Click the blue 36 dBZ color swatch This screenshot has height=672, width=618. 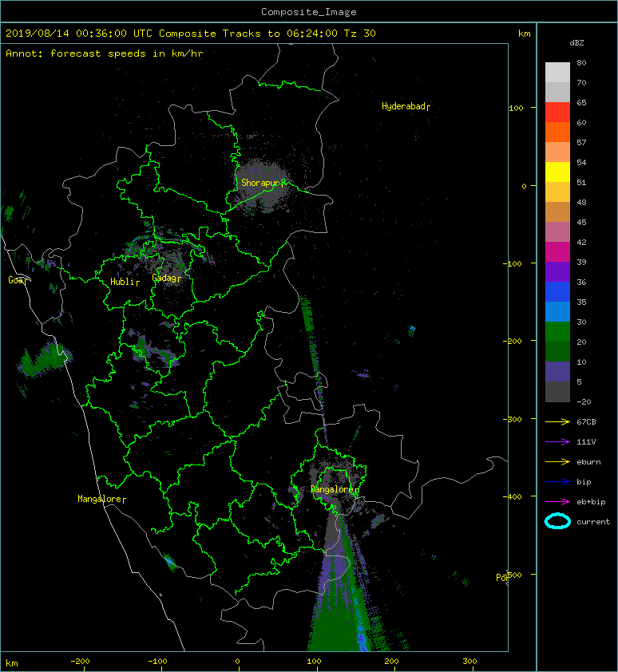[557, 291]
